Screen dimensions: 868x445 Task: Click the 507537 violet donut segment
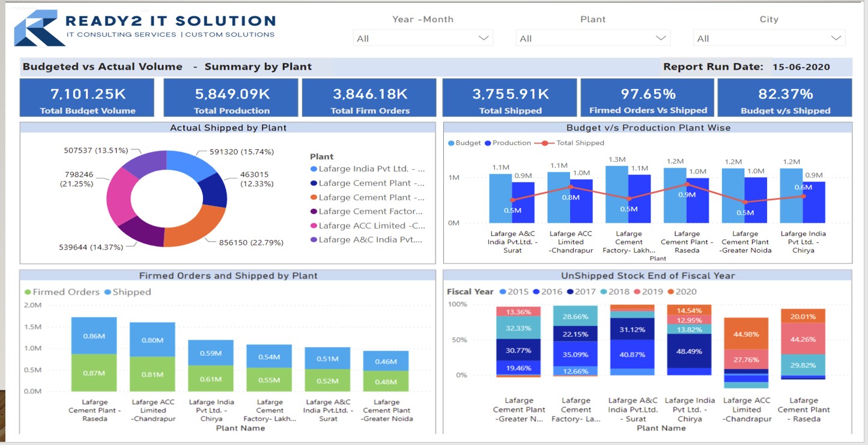pos(145,164)
